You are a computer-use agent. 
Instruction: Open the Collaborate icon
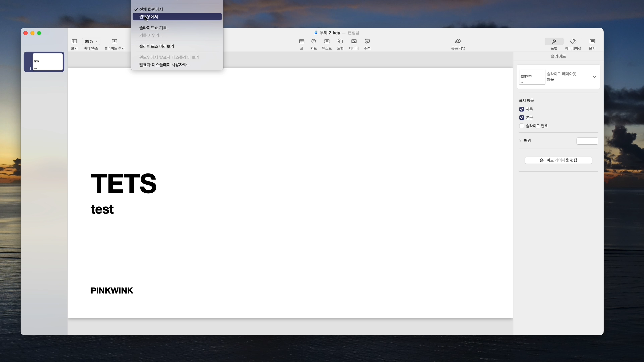point(458,41)
